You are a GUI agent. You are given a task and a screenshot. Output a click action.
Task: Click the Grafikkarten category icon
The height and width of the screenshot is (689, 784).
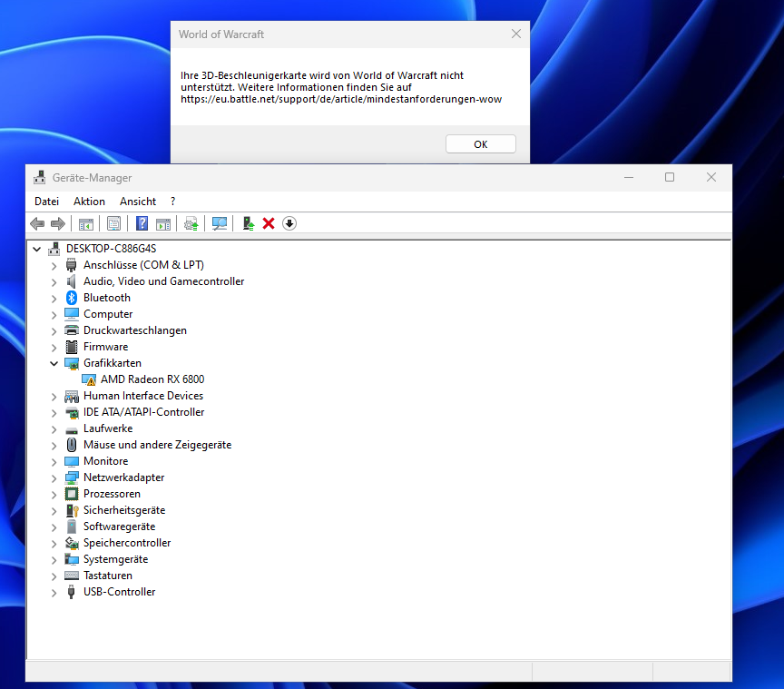[72, 363]
